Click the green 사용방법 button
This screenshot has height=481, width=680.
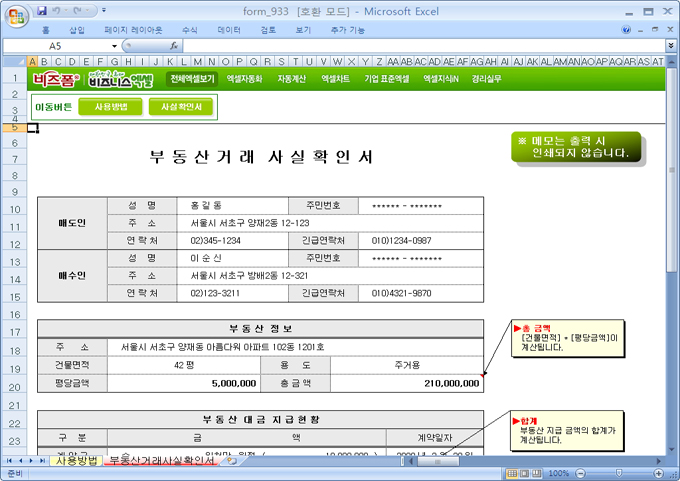click(110, 106)
